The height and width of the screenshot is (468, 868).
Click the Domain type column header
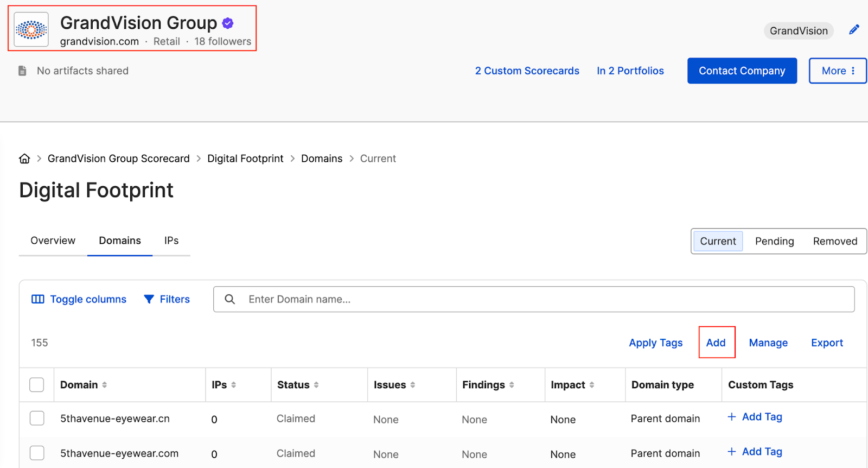pos(662,384)
